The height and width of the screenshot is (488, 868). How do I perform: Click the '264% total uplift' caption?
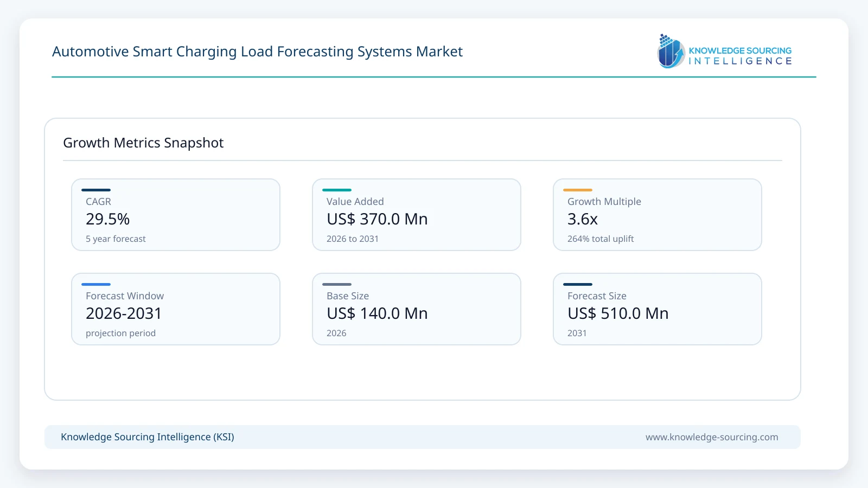[601, 239]
